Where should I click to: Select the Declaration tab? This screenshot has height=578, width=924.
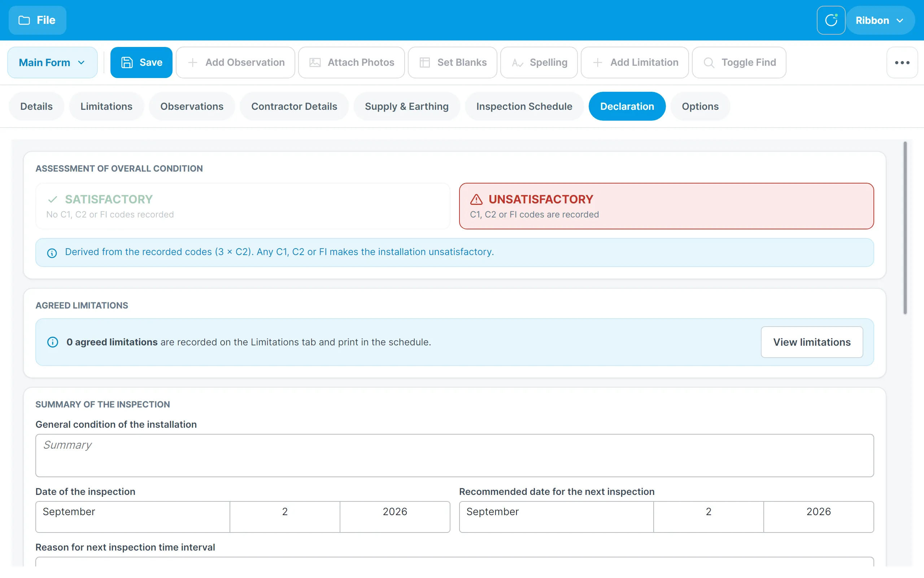pyautogui.click(x=627, y=106)
